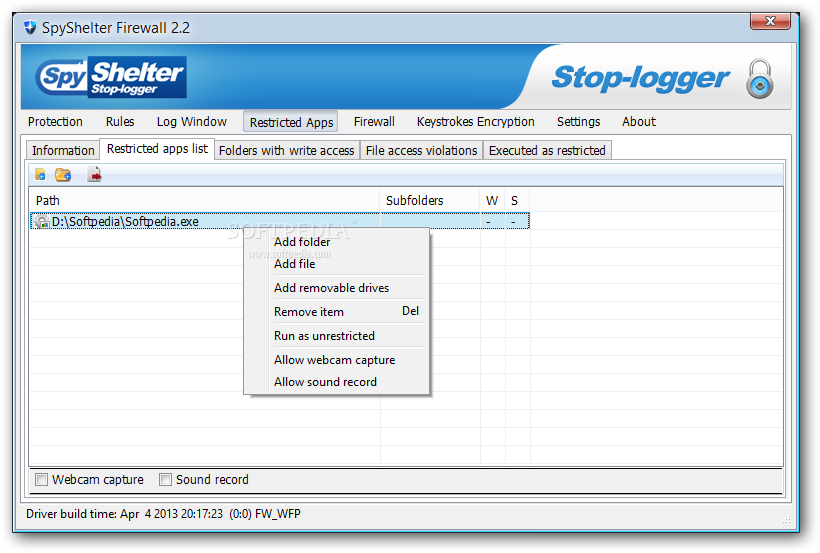Click the S column header

[517, 200]
